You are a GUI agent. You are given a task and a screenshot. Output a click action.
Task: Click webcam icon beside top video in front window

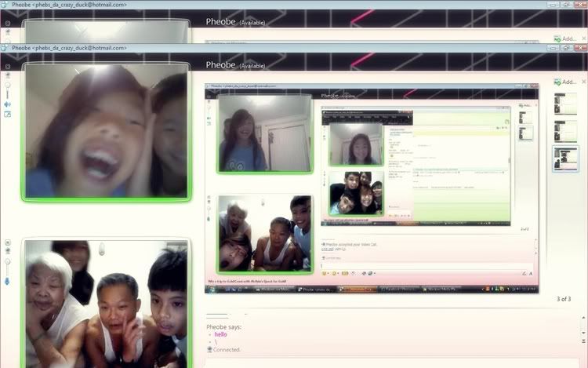pyautogui.click(x=8, y=75)
